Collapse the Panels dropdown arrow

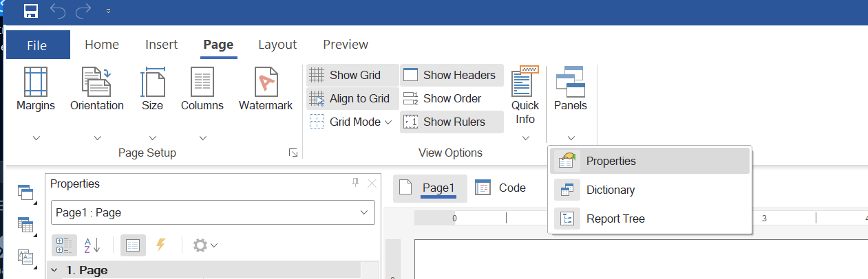(571, 138)
